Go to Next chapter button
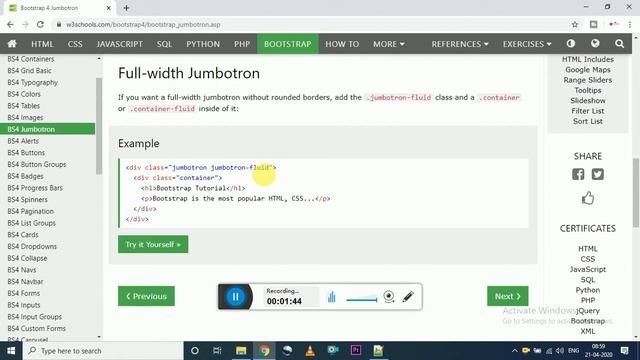The image size is (640, 360). (507, 296)
